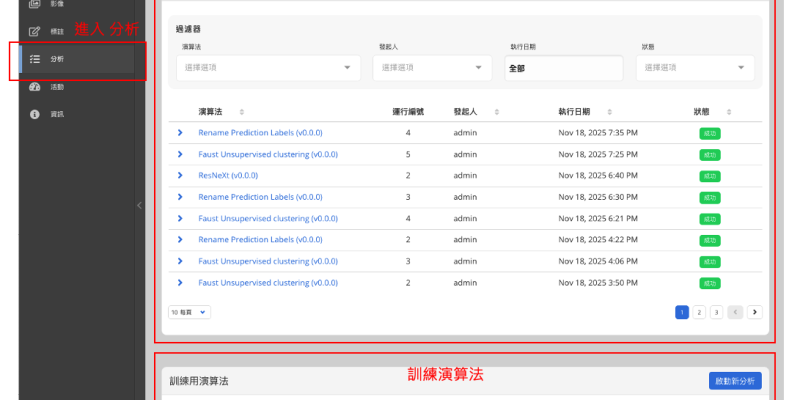Open the 演算法 filter dropdown

[x=270, y=67]
